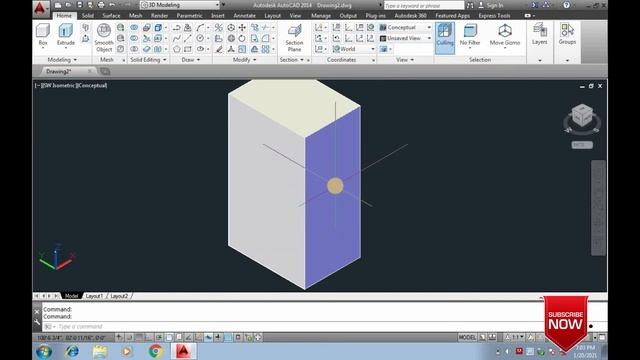This screenshot has width=640, height=360.
Task: Expand the Draw panel
Action: 191,60
